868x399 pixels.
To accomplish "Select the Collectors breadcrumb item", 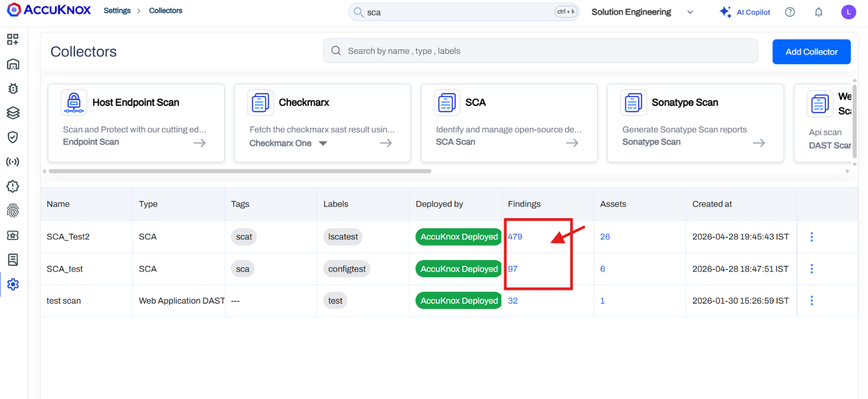I will (166, 11).
